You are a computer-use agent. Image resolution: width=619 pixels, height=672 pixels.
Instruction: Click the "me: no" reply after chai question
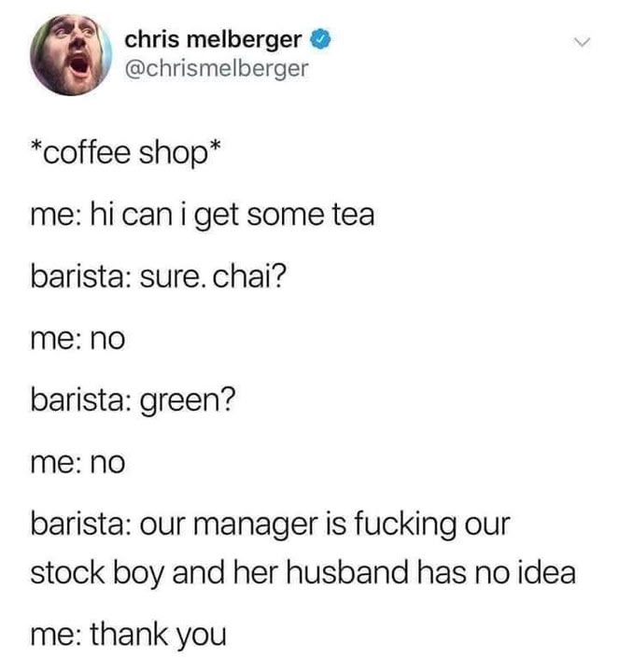(x=77, y=340)
